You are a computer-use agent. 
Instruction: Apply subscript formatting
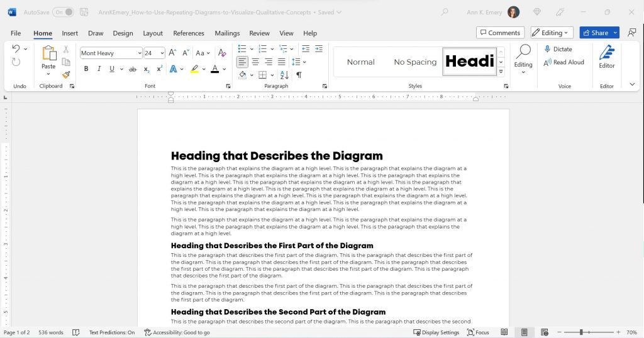[x=146, y=69]
